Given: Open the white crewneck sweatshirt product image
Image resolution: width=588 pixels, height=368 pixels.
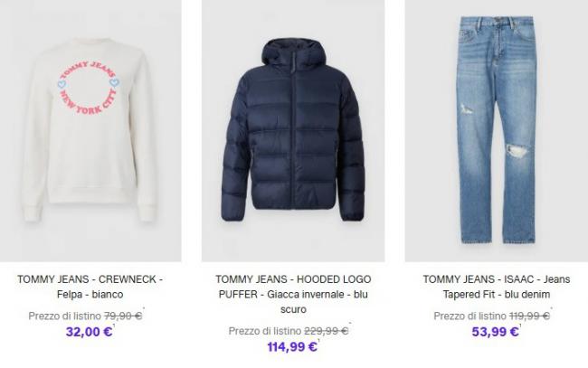Looking at the screenshot, I should pos(90,130).
